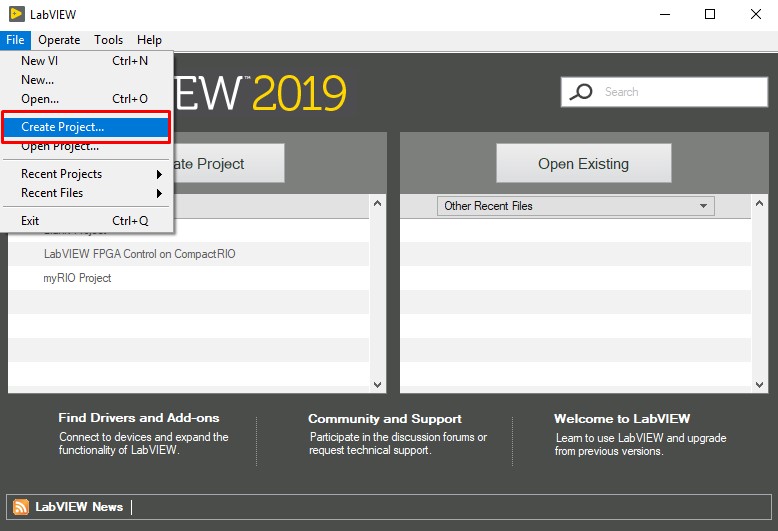Click the magnifier icon in search box
This screenshot has width=778, height=531.
point(581,92)
